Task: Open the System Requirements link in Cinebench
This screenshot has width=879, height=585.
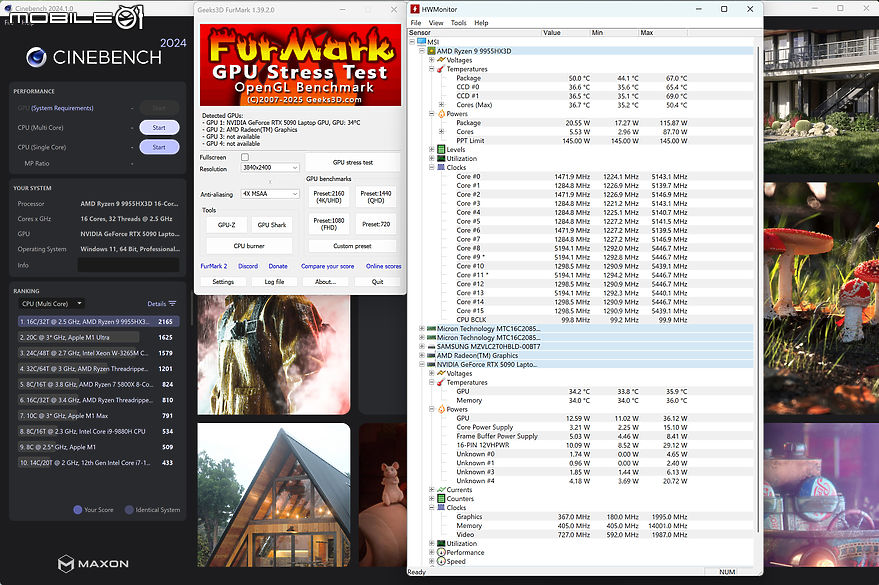Action: [62, 108]
